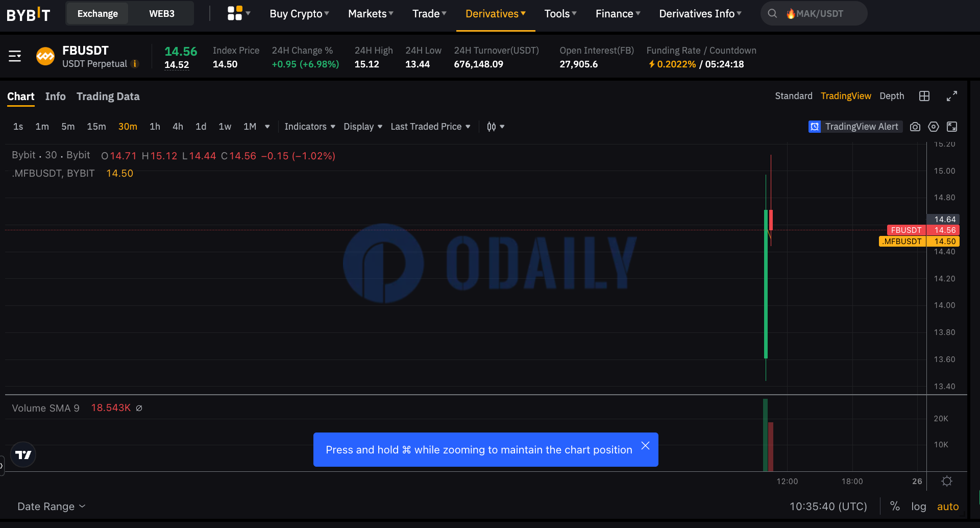Open the hamburger market list icon
Screen dimensions: 980x528
[x=15, y=56]
